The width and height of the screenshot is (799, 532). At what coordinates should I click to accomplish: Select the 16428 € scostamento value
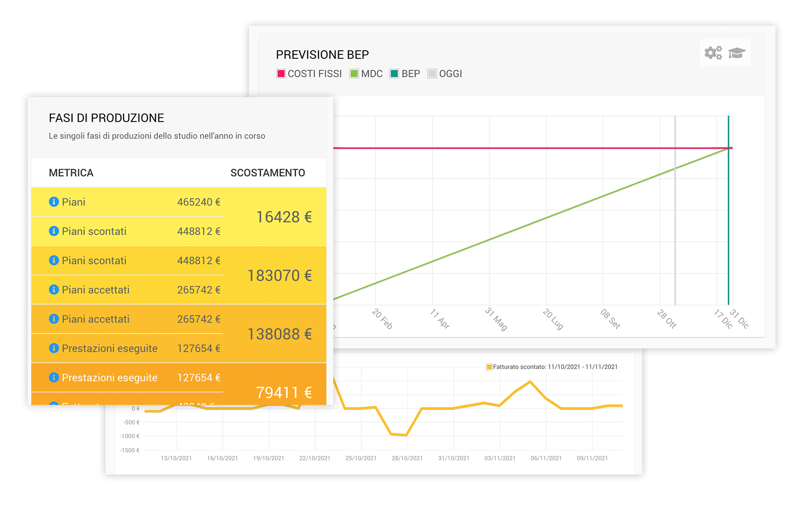point(284,217)
